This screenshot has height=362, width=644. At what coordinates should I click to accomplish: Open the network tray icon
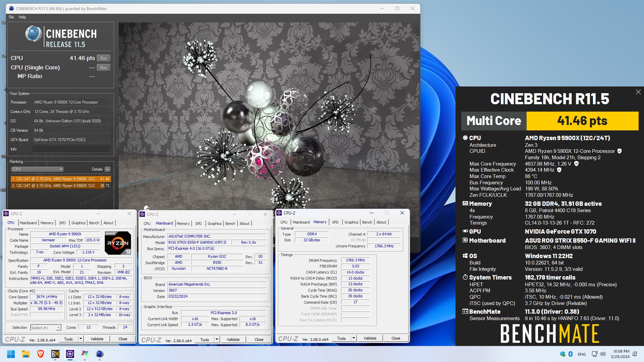pyautogui.click(x=594, y=354)
